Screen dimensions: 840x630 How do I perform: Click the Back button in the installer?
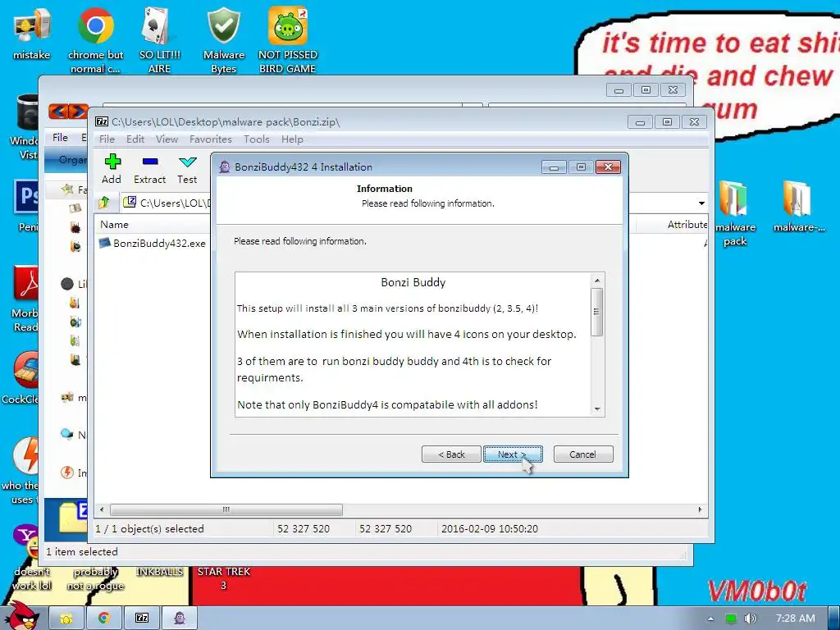[x=451, y=454]
